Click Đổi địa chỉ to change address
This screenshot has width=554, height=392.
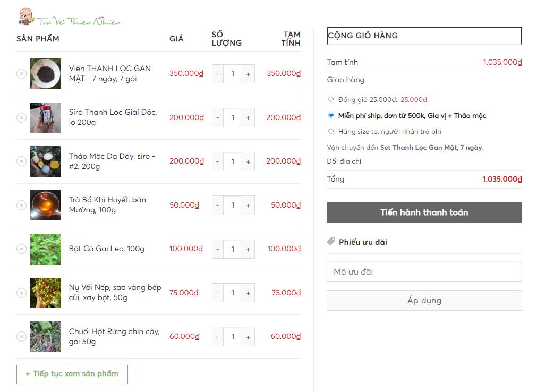click(344, 161)
